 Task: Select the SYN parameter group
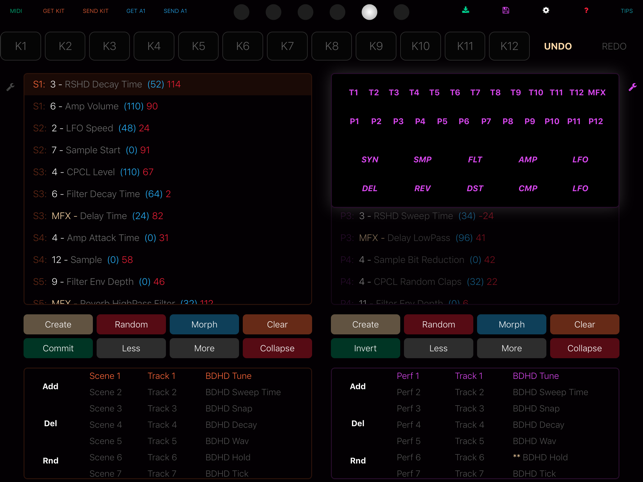[x=370, y=160]
